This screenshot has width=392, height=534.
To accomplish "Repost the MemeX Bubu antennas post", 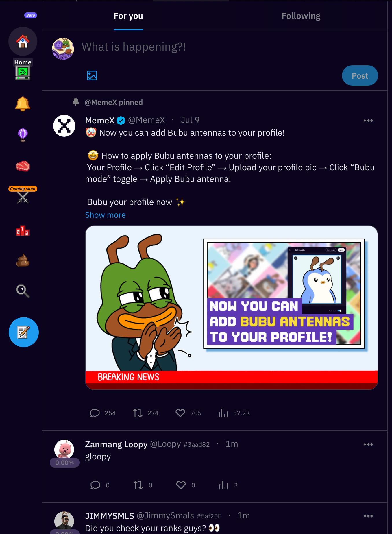I will 138,413.
